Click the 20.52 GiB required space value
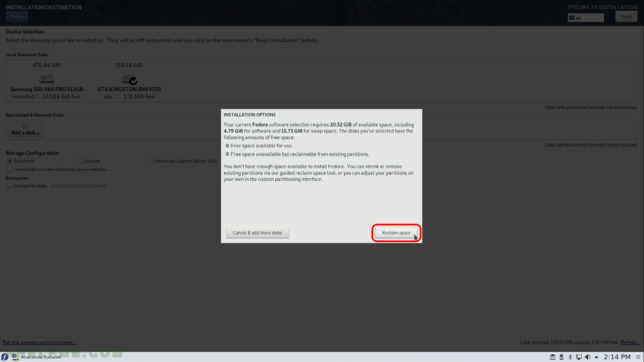Viewport: 644px width, 362px height. (x=341, y=125)
